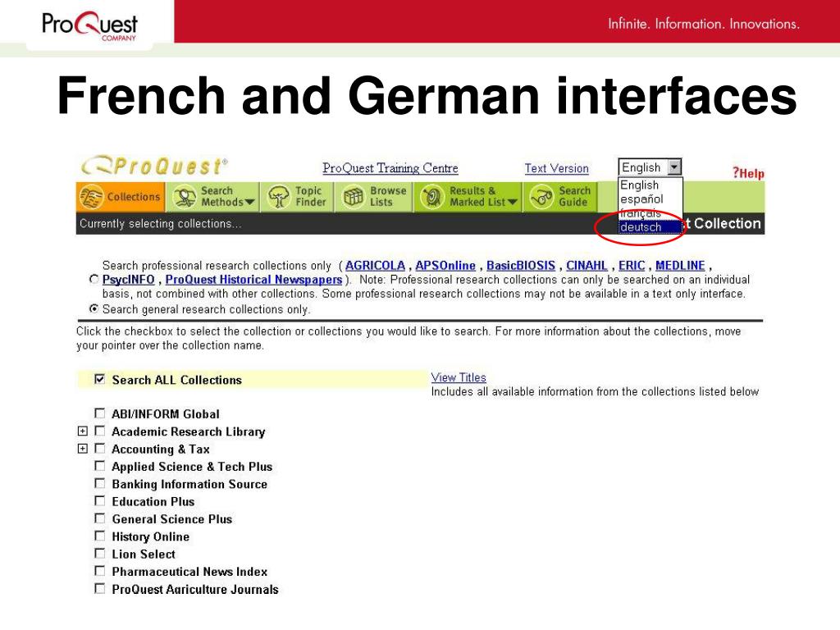This screenshot has width=840, height=630.
Task: Click 'Currently selecting collections...' status text
Action: pyautogui.click(x=161, y=223)
